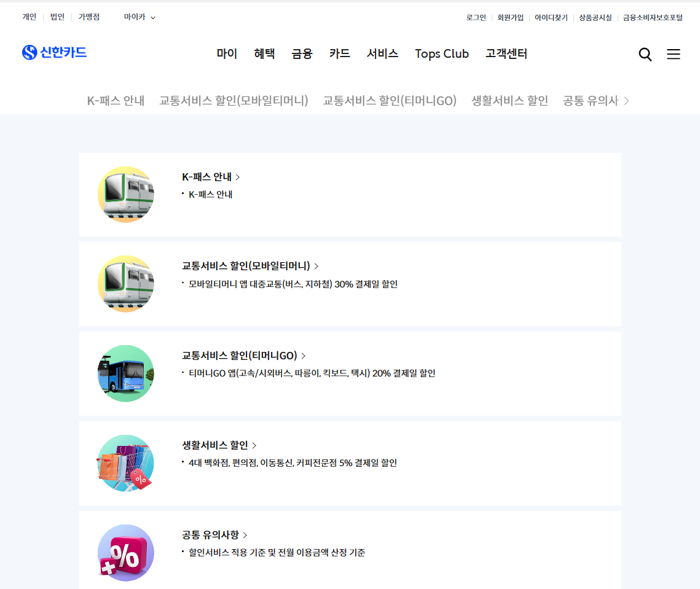Click the subway train icon for K-패스 안내
This screenshot has width=700, height=589.
coord(126,195)
